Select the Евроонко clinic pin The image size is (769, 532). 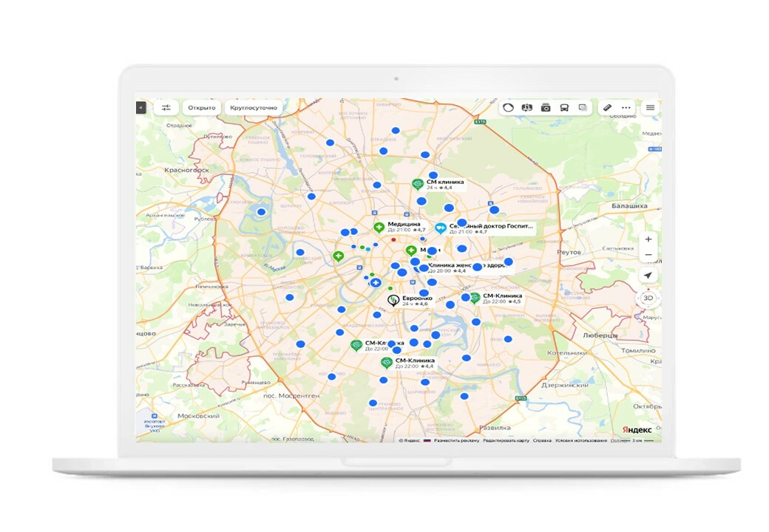(x=393, y=300)
